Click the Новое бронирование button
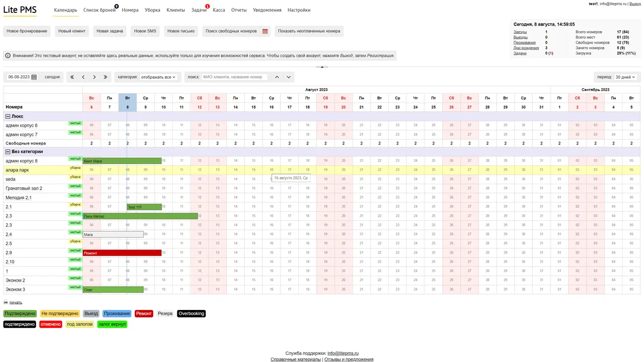Image resolution: width=644 pixels, height=362 pixels. tap(27, 31)
